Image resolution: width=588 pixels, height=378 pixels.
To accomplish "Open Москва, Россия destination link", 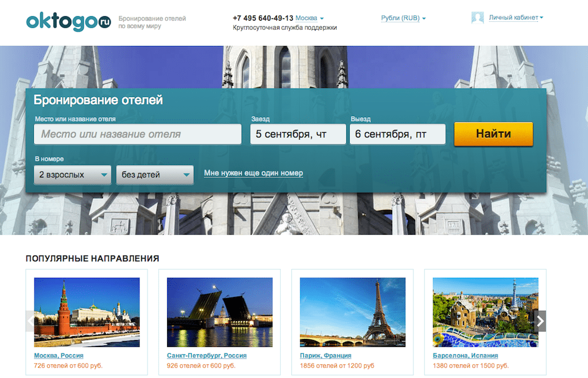I will [59, 356].
